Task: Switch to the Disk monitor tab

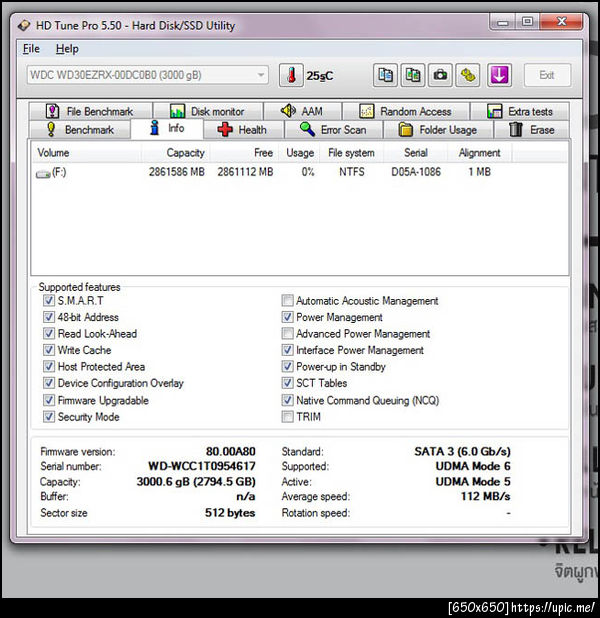Action: (x=208, y=111)
